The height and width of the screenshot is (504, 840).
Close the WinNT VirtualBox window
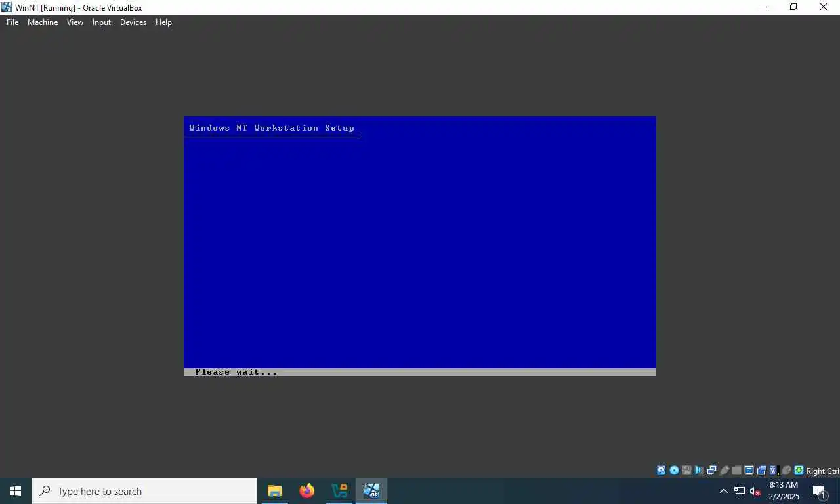824,7
